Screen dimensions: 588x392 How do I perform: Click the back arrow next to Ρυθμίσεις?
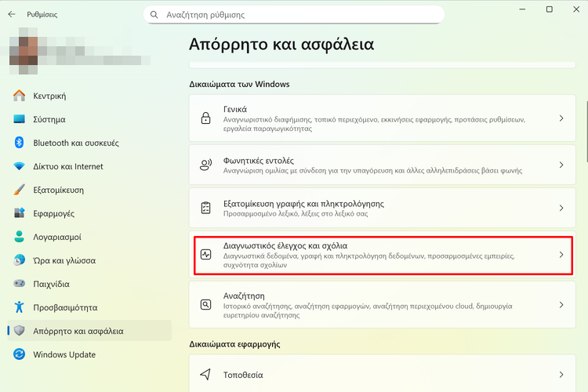coord(12,14)
